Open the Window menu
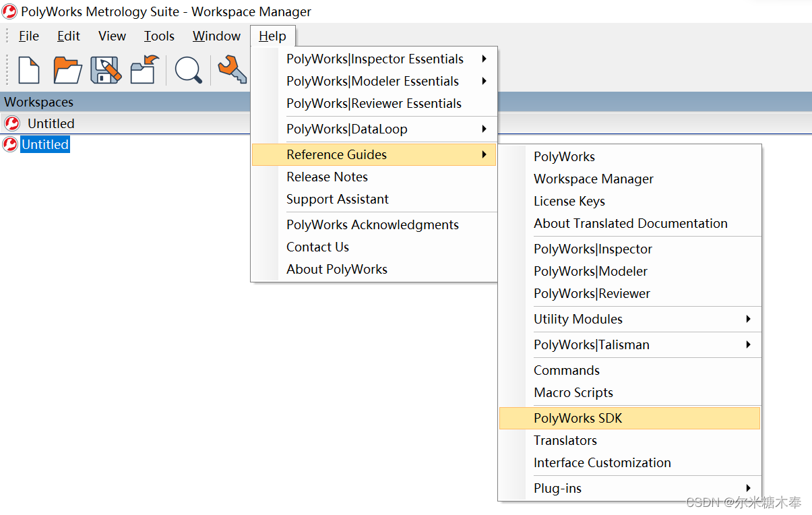 (x=216, y=36)
